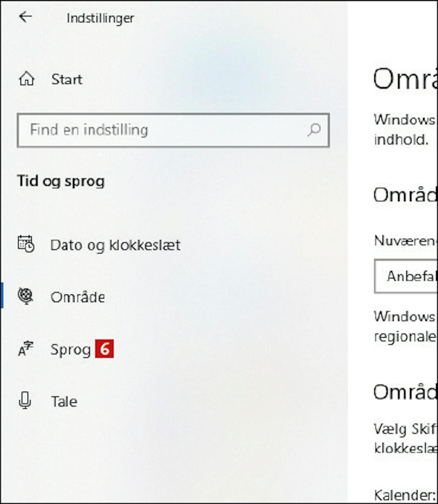438x504 pixels.
Task: Click the language icon beside Sprog
Action: [x=26, y=349]
